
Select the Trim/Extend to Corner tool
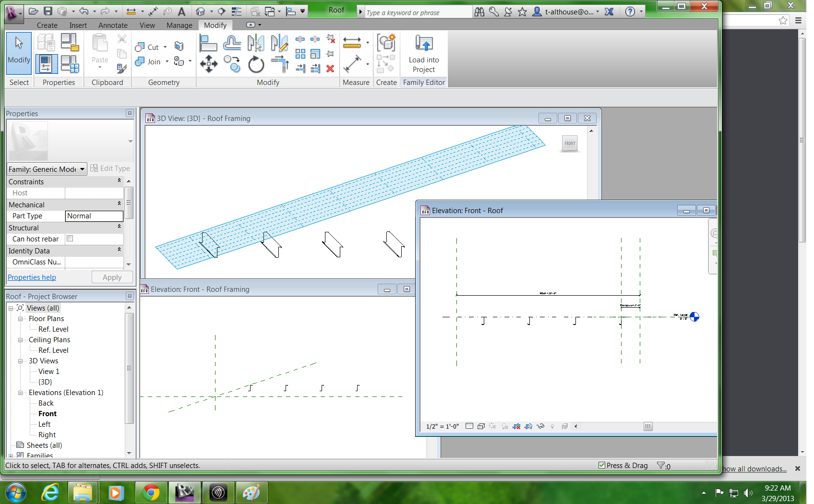pos(279,64)
